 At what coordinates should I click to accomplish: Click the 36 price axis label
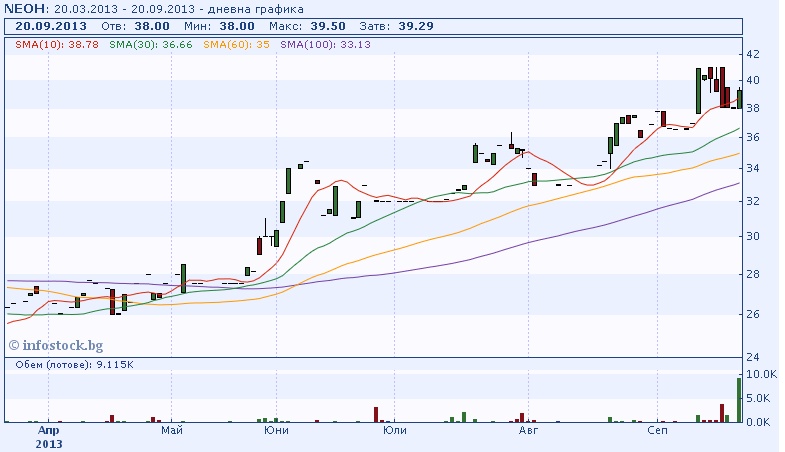coord(753,137)
